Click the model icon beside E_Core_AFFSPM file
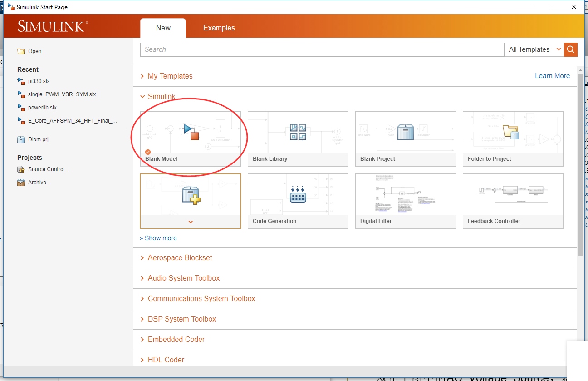This screenshot has width=588, height=381. (21, 121)
